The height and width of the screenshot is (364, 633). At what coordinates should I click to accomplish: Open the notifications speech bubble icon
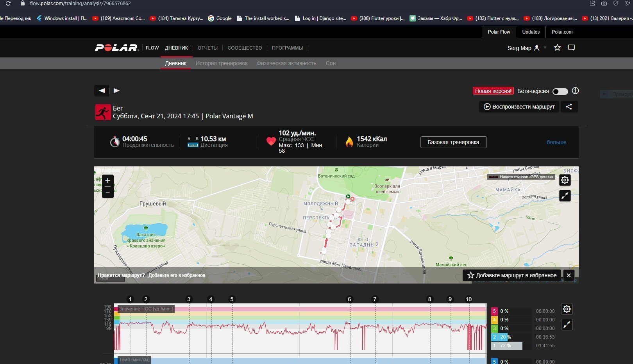(x=571, y=48)
